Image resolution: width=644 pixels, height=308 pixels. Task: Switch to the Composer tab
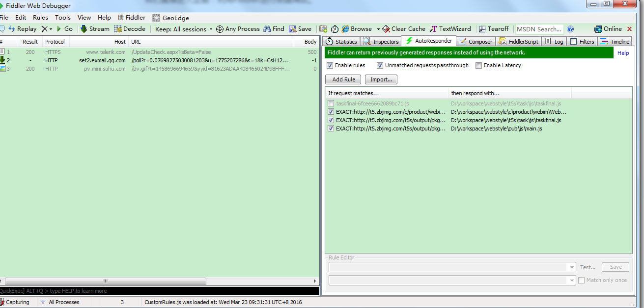point(475,42)
